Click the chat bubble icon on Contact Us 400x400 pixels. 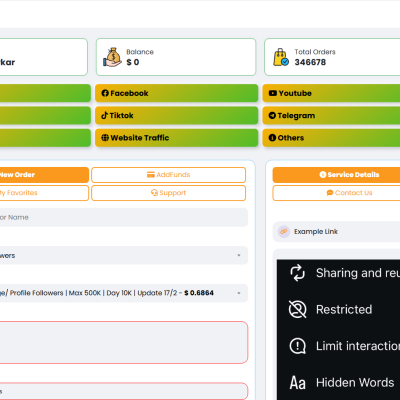tap(330, 193)
